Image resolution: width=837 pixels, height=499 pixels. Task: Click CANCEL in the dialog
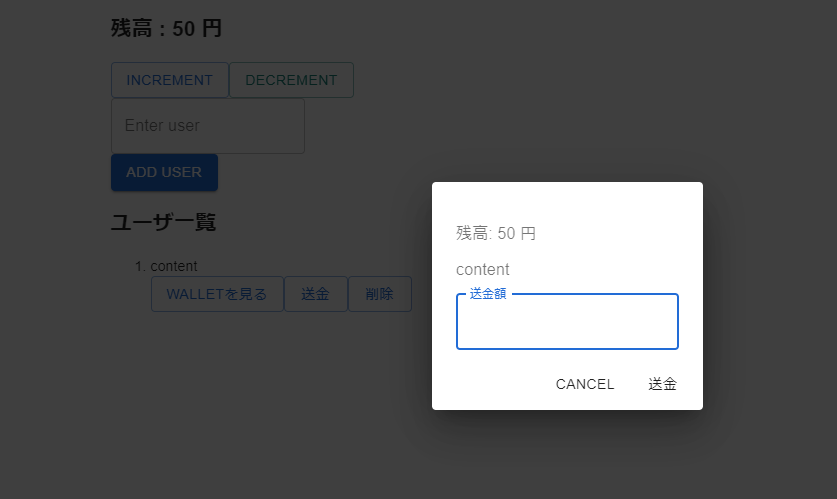coord(585,384)
